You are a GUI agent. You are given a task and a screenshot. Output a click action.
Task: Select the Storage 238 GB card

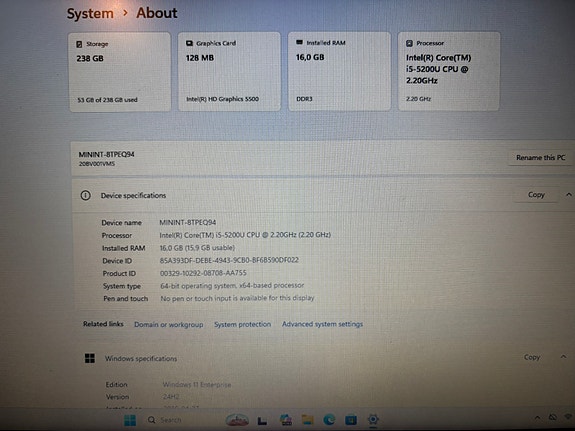pos(120,72)
